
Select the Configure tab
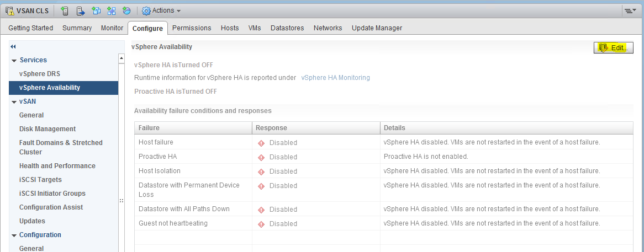pos(148,28)
